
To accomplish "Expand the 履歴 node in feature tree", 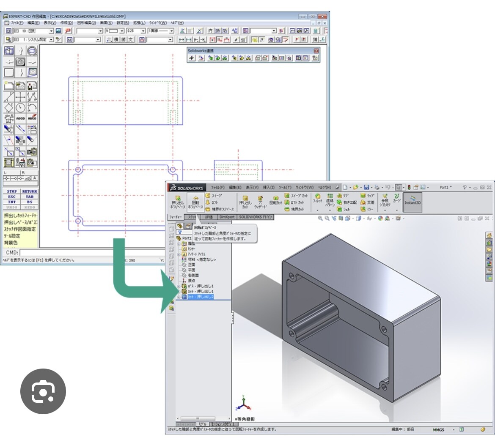I will coord(179,244).
